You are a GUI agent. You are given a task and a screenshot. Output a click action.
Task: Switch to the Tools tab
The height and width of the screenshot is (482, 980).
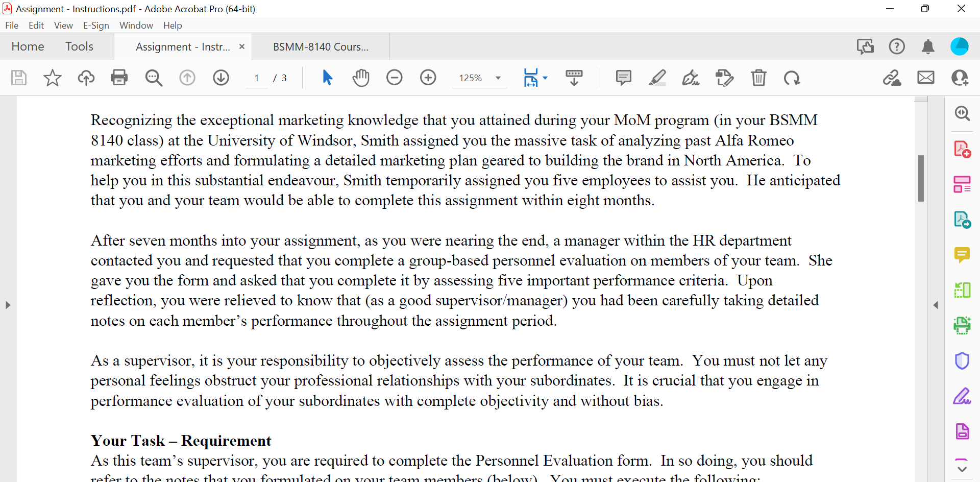pos(79,46)
